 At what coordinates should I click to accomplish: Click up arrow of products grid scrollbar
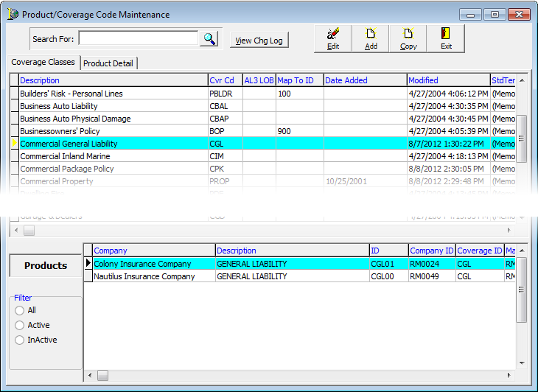(522, 251)
